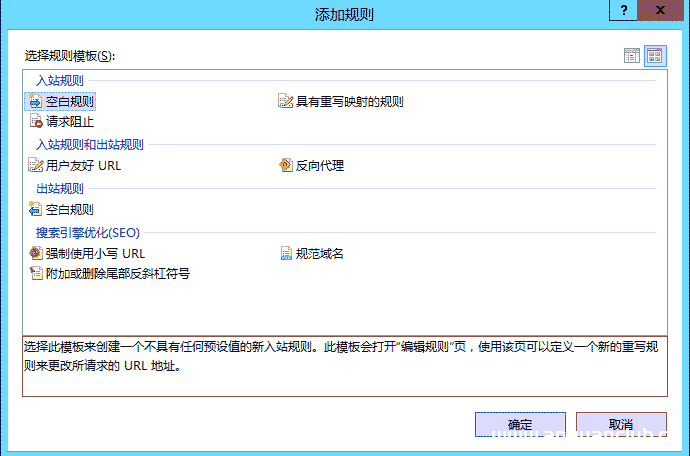The image size is (690, 456).
Task: Open the help question mark button
Action: pyautogui.click(x=624, y=10)
